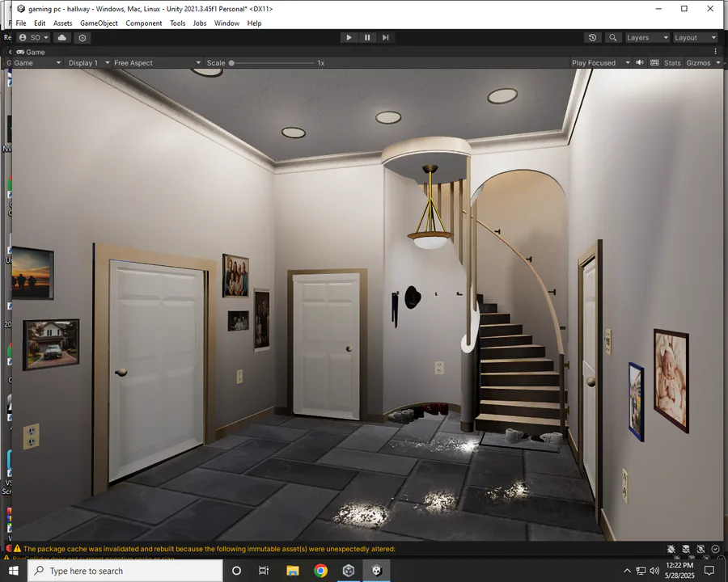Click the active Unity Editor taskbar icon
The height and width of the screenshot is (582, 728).
point(376,571)
